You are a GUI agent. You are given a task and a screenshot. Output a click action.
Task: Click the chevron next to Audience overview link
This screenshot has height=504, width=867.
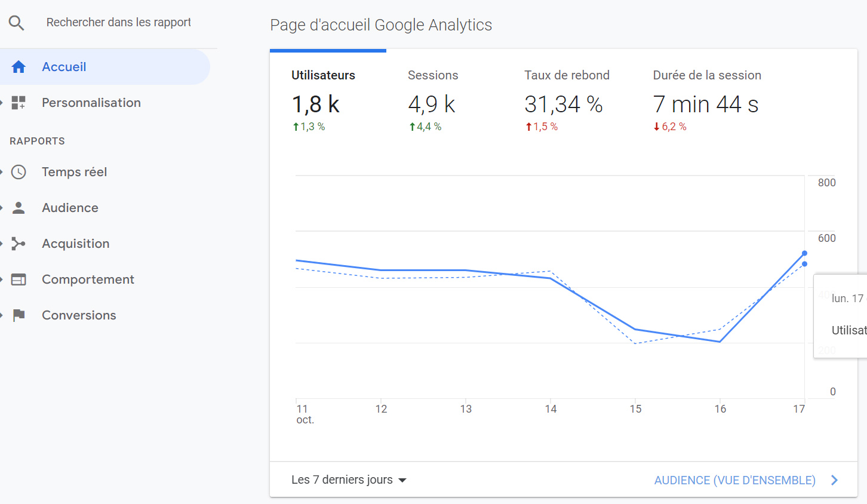point(835,480)
